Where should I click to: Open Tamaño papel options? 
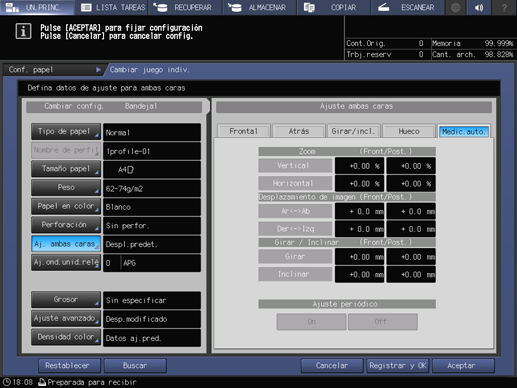pyautogui.click(x=66, y=169)
